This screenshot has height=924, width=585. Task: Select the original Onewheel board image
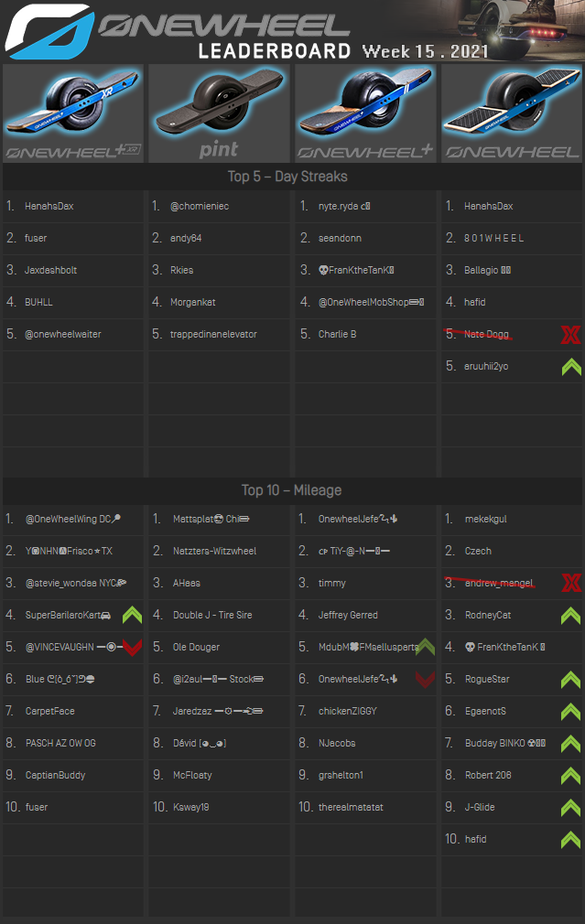pyautogui.click(x=511, y=113)
